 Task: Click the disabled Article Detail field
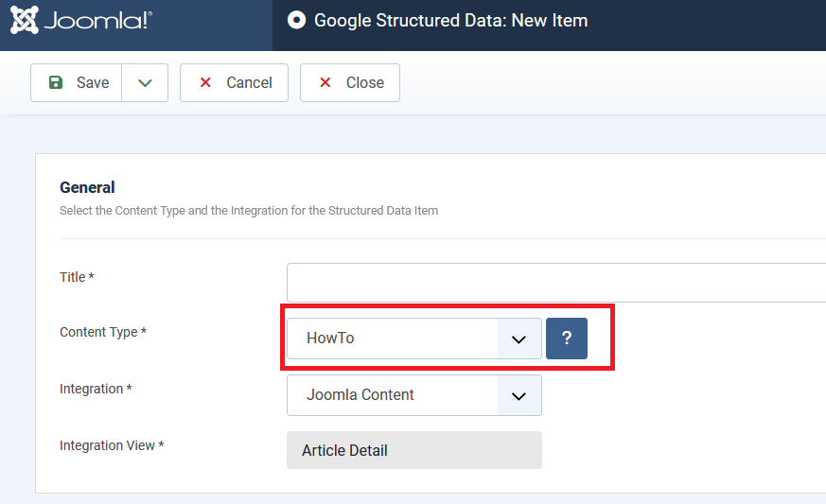click(x=414, y=450)
